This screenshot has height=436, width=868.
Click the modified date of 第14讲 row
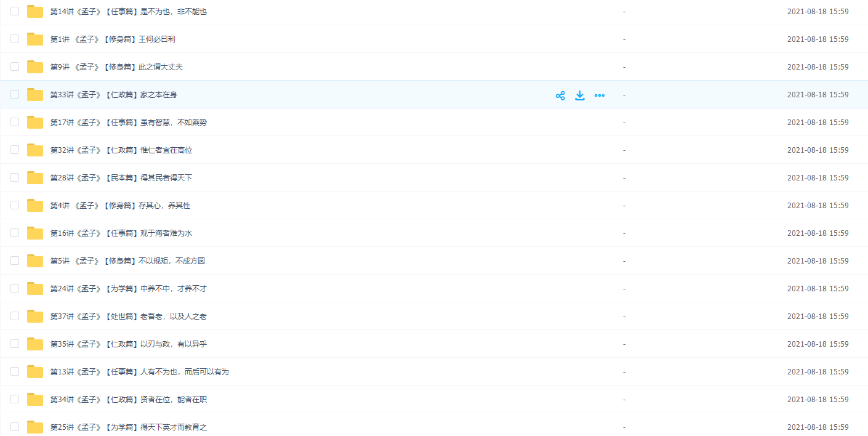pyautogui.click(x=818, y=12)
